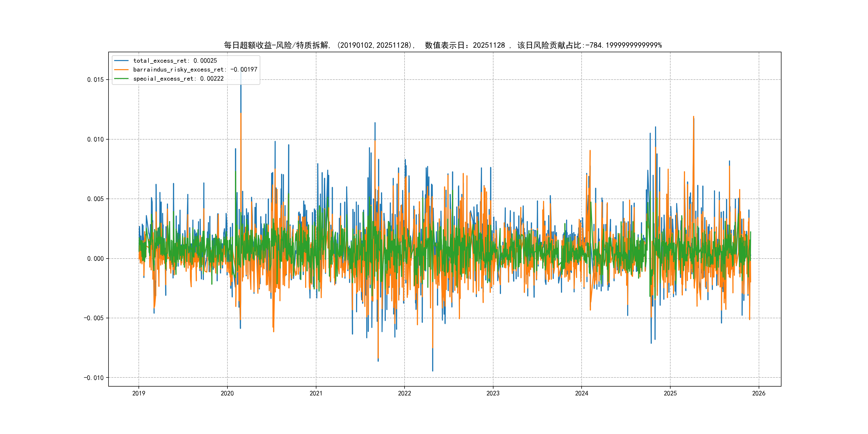Click the 0.010 y-axis tick label
The image size is (868, 434).
pyautogui.click(x=95, y=140)
